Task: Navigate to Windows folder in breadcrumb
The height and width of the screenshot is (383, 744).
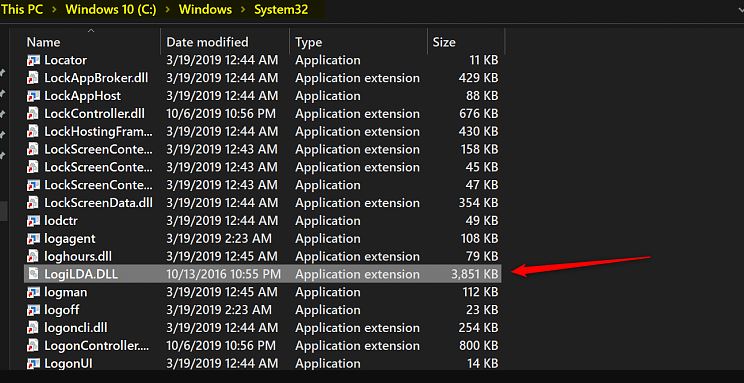Action: tap(205, 10)
